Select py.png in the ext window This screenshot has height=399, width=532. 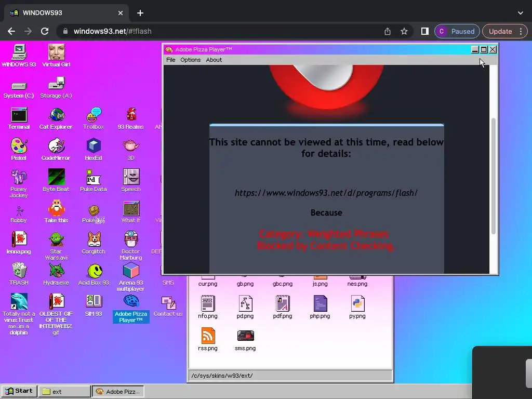tap(357, 308)
